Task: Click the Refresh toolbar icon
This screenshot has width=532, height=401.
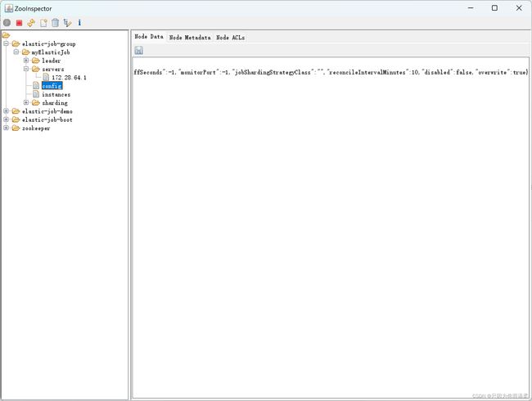Action: point(31,23)
